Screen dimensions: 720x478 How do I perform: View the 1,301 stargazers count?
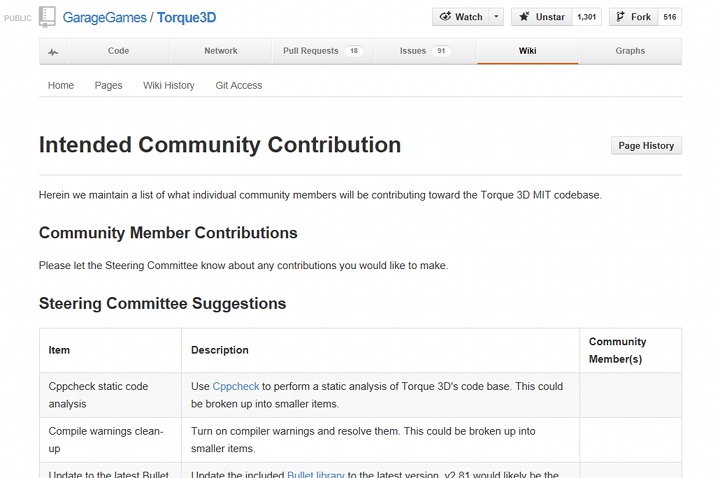(x=587, y=17)
